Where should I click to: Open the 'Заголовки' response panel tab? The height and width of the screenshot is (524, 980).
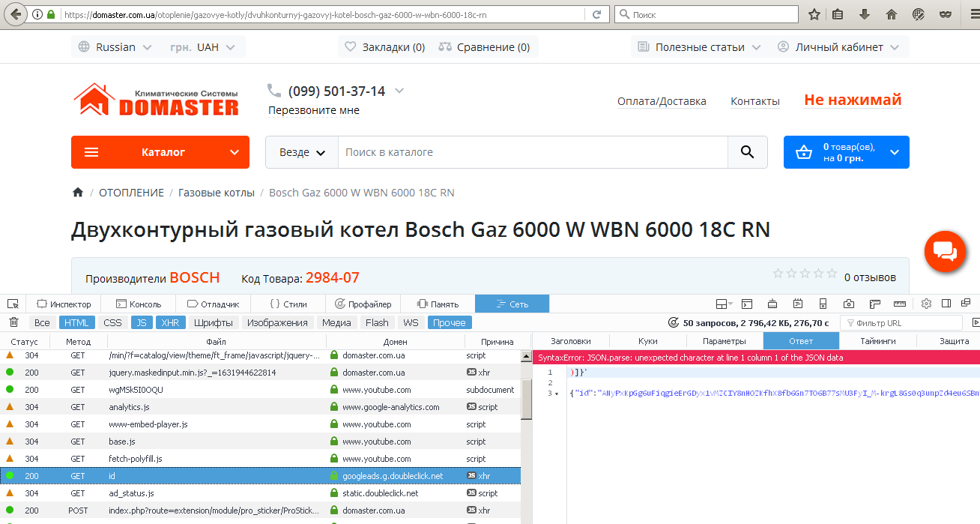pyautogui.click(x=570, y=341)
